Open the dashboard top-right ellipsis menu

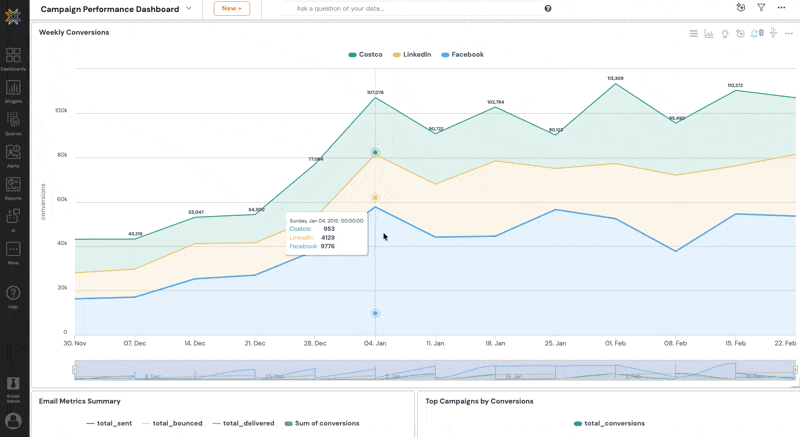[x=782, y=8]
